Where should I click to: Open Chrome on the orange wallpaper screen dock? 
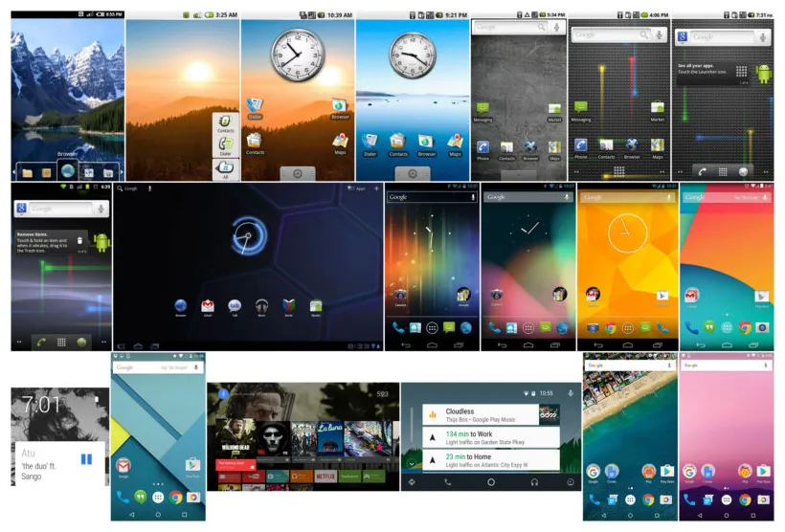coord(610,328)
